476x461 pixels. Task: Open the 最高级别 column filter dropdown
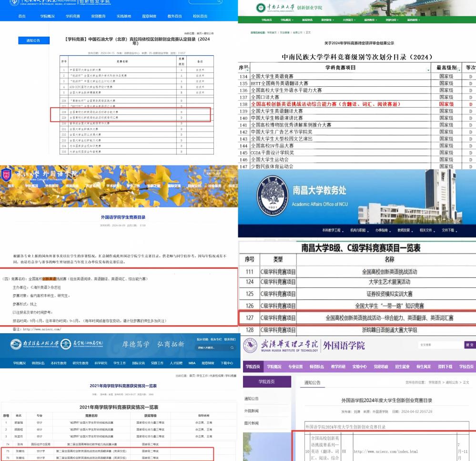click(459, 70)
